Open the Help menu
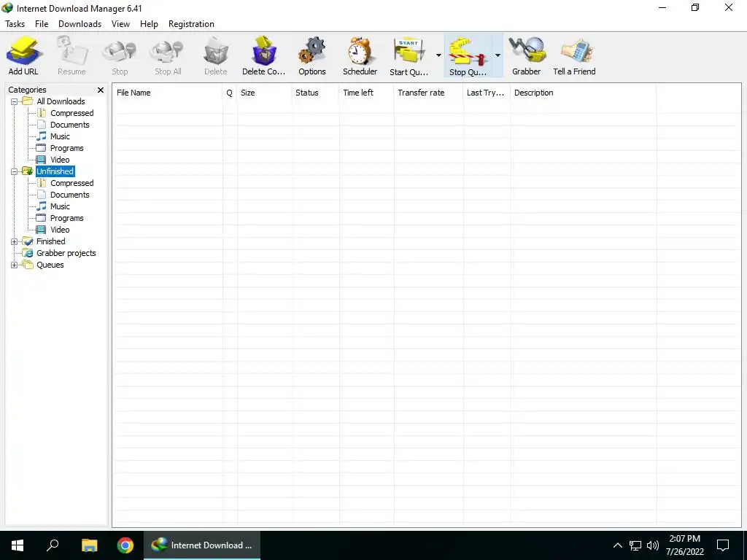The image size is (747, 560). click(x=149, y=24)
